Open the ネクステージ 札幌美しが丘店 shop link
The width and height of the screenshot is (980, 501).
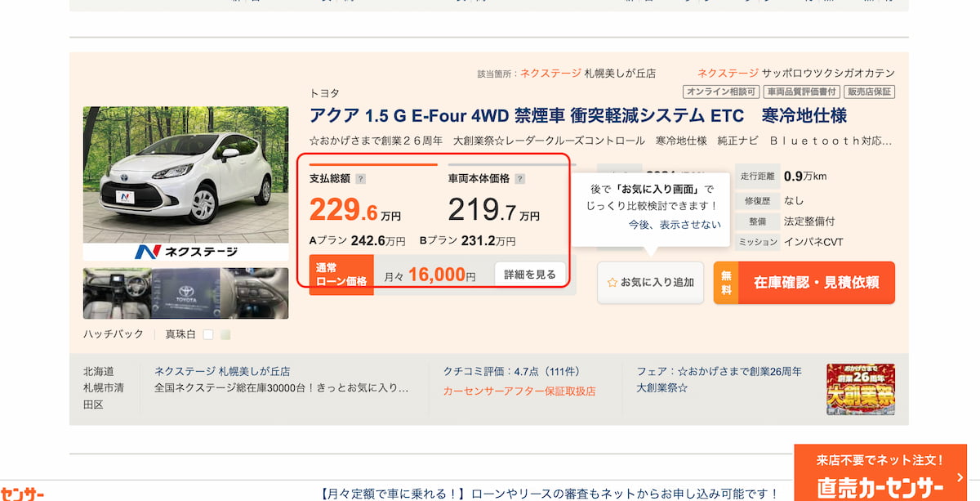pyautogui.click(x=221, y=371)
